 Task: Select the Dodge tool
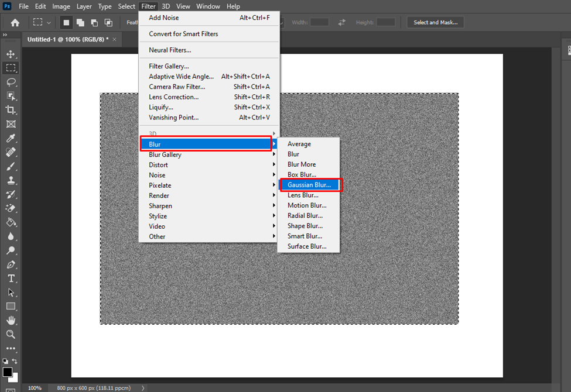point(11,250)
